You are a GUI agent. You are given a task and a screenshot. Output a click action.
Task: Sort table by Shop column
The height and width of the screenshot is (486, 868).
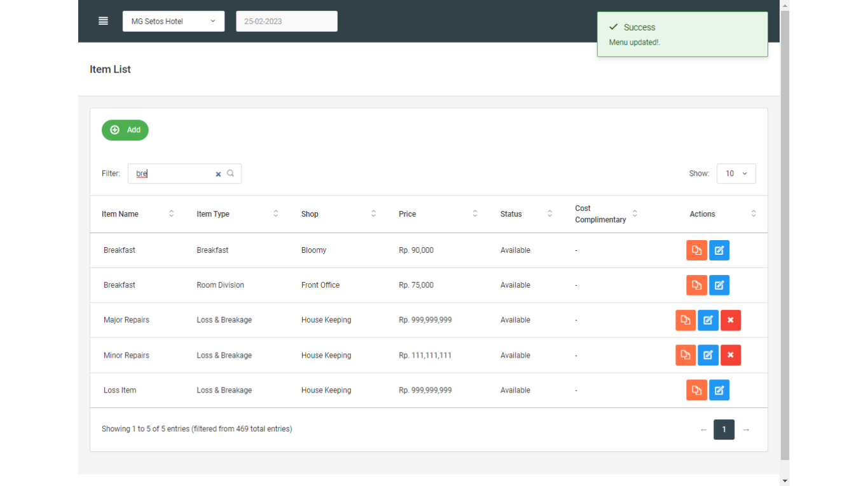tap(338, 214)
